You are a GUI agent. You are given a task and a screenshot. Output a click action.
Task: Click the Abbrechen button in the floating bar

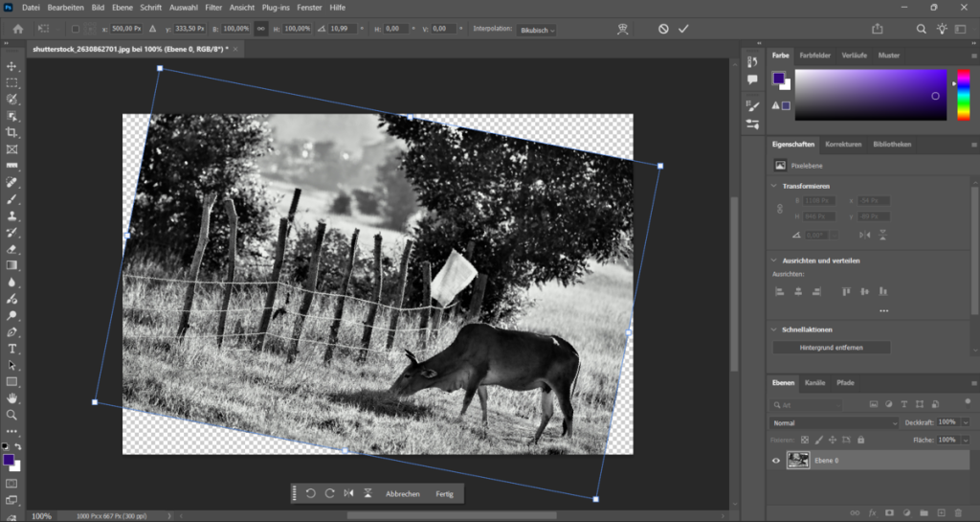403,494
